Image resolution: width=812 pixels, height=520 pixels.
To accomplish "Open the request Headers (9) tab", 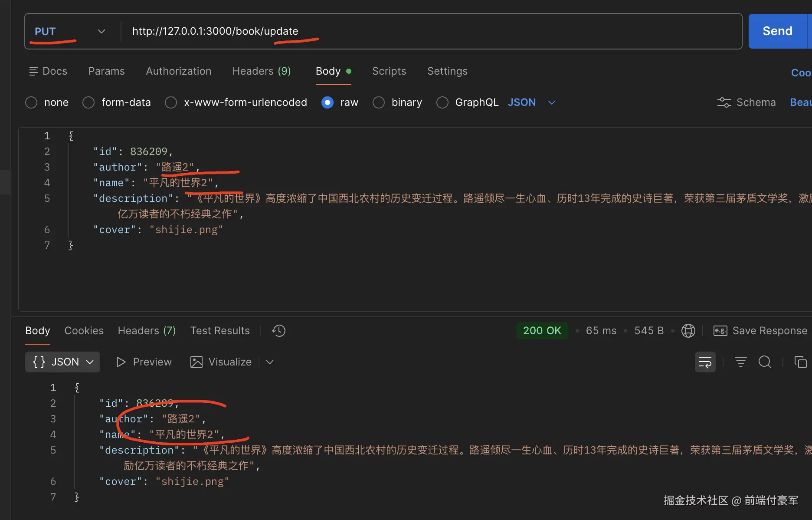I will pyautogui.click(x=262, y=71).
